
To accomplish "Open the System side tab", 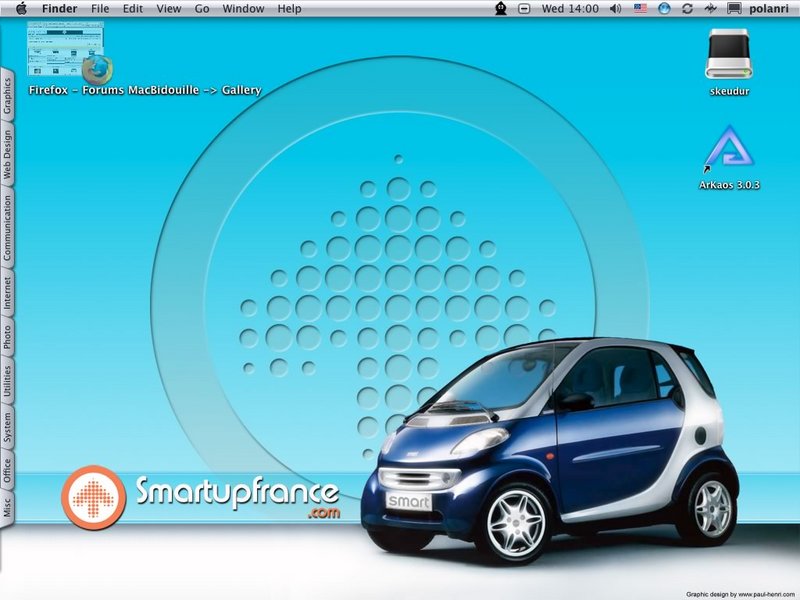I will point(7,428).
